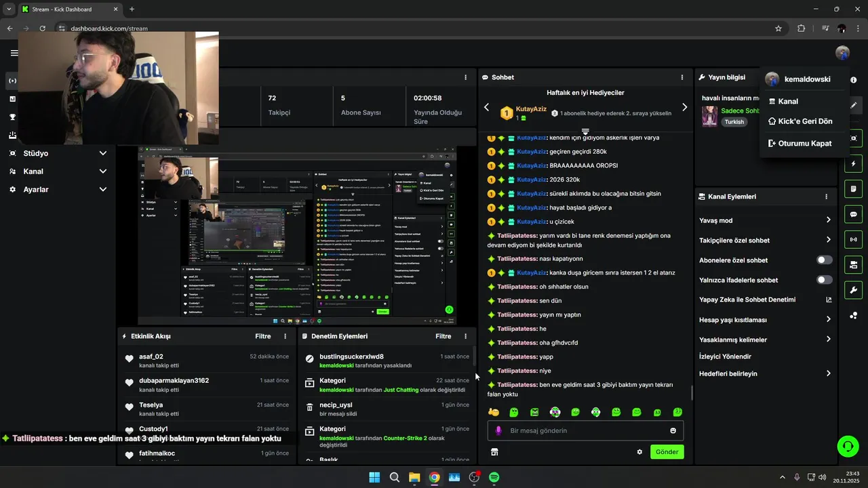Click the stream category thumbnail image
Image resolution: width=868 pixels, height=488 pixels.
click(709, 116)
